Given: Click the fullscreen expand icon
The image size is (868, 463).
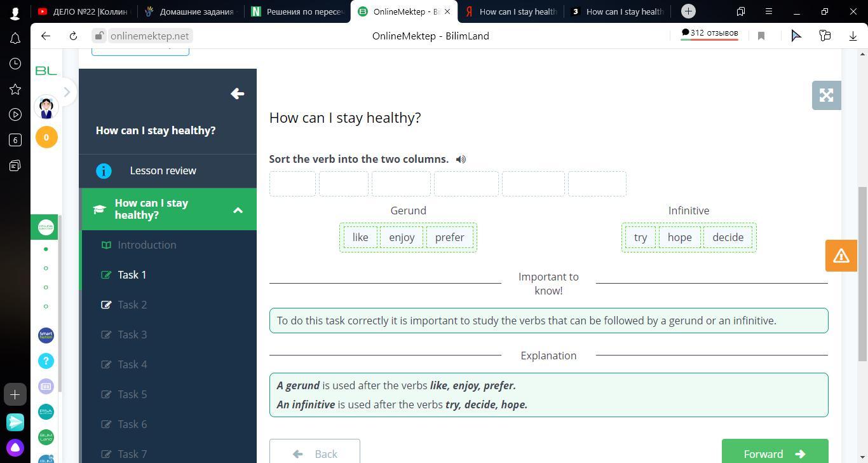Looking at the screenshot, I should pos(826,95).
